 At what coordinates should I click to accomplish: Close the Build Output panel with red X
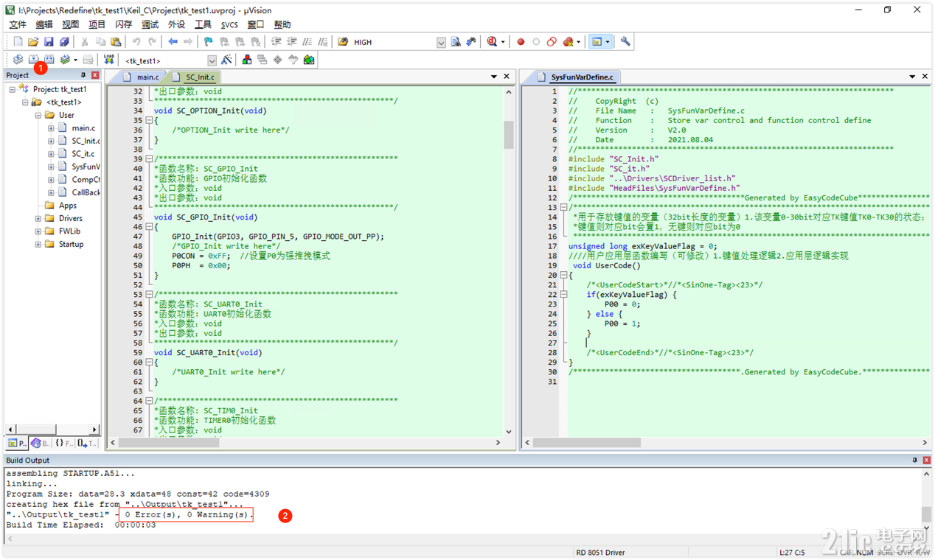(927, 461)
